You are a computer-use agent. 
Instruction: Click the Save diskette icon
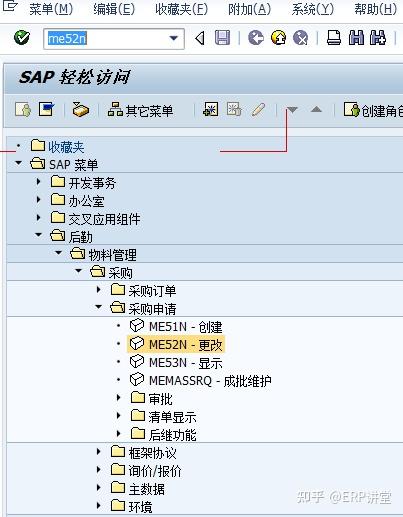(222, 38)
